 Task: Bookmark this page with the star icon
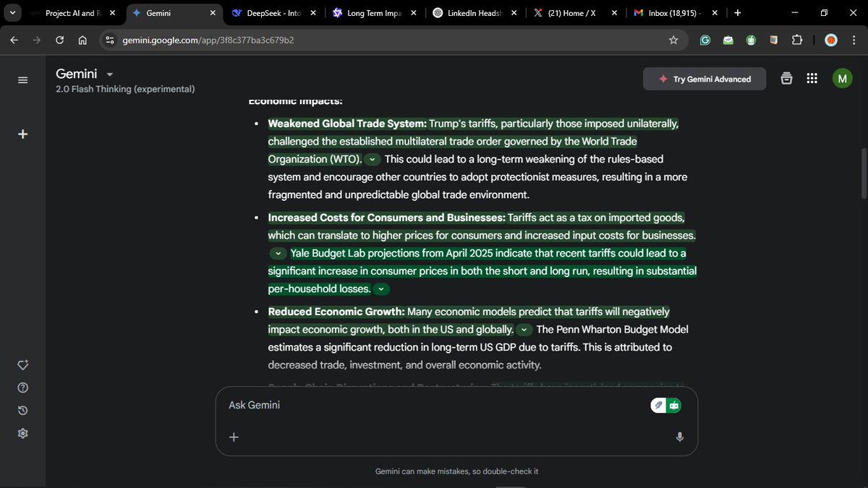click(673, 40)
